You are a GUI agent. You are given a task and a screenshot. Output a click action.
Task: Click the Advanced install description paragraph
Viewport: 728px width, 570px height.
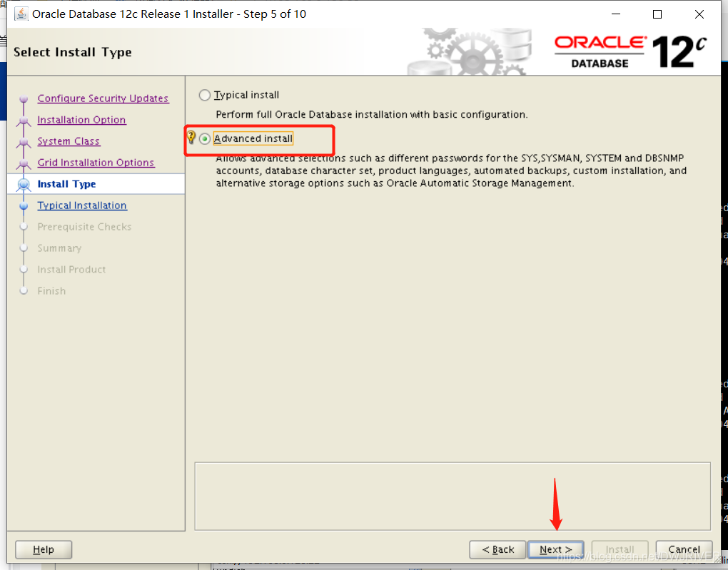(451, 171)
